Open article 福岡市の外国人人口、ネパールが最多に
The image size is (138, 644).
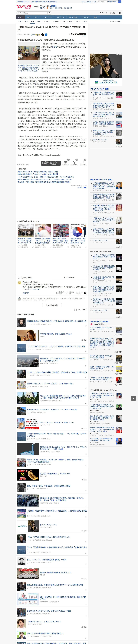click(50, 384)
